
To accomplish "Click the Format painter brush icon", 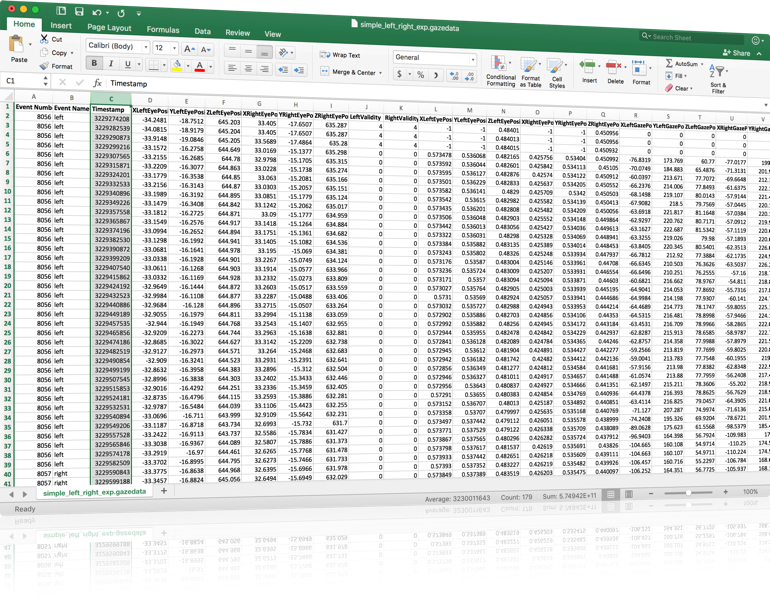I will point(43,66).
